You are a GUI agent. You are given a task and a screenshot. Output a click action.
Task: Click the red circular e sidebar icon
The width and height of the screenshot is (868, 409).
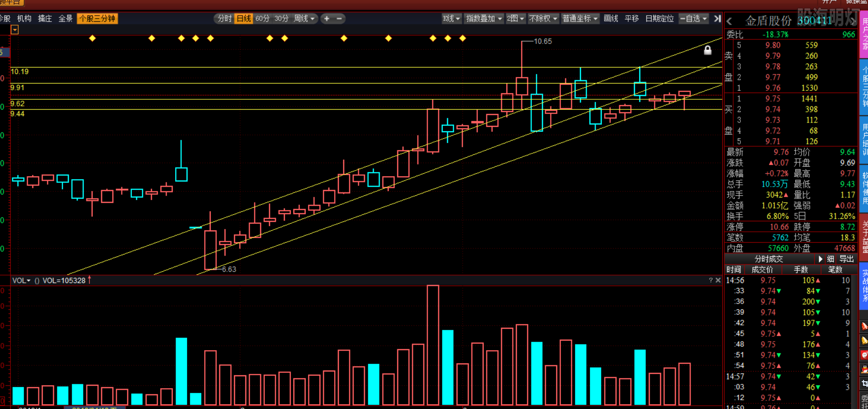pos(864,355)
